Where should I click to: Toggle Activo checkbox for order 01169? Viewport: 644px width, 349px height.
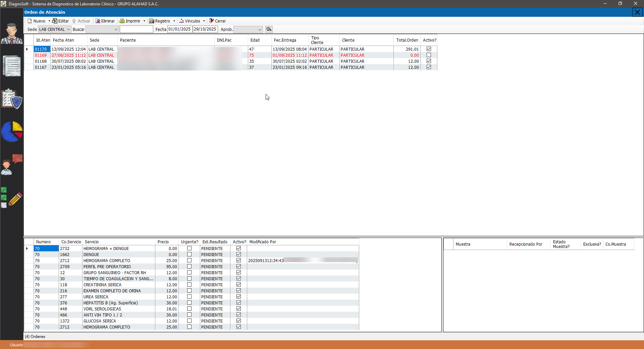point(429,55)
